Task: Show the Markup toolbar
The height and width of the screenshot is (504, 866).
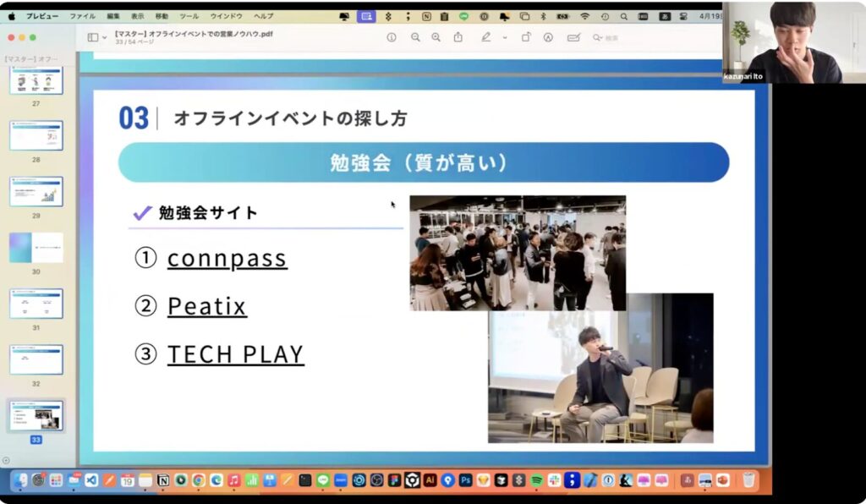Action: pyautogui.click(x=548, y=37)
